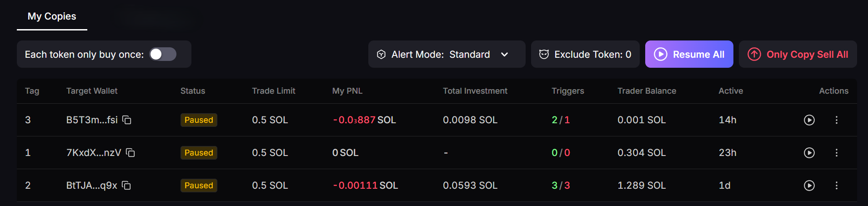Click the Paused status badge of B5T3m...fsi

coord(199,120)
